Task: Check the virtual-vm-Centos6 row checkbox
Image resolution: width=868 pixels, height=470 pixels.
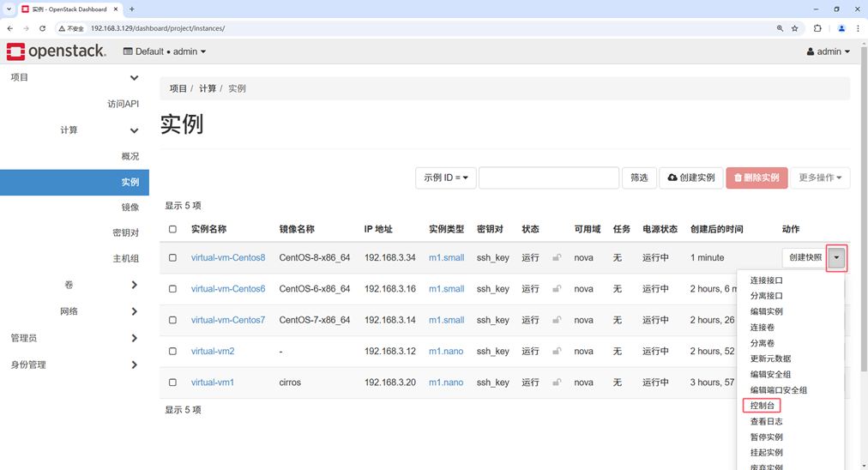Action: click(x=172, y=288)
